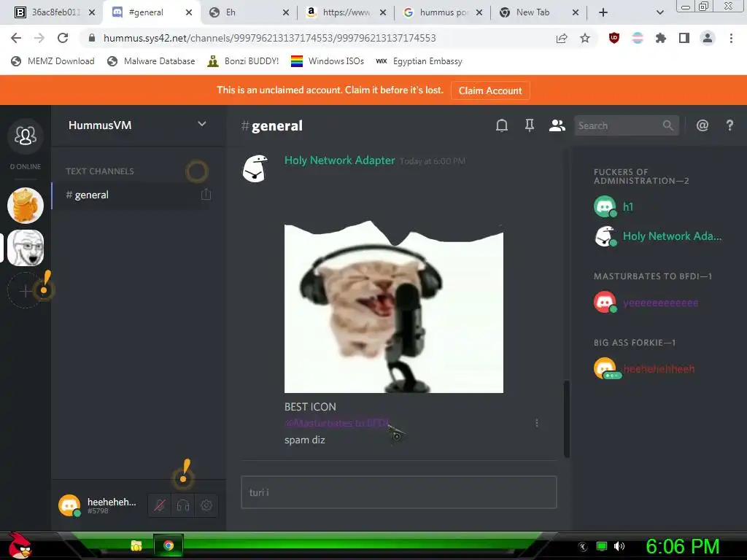Open the striped flag extension icon
Screen dimensions: 747x560
[638, 38]
